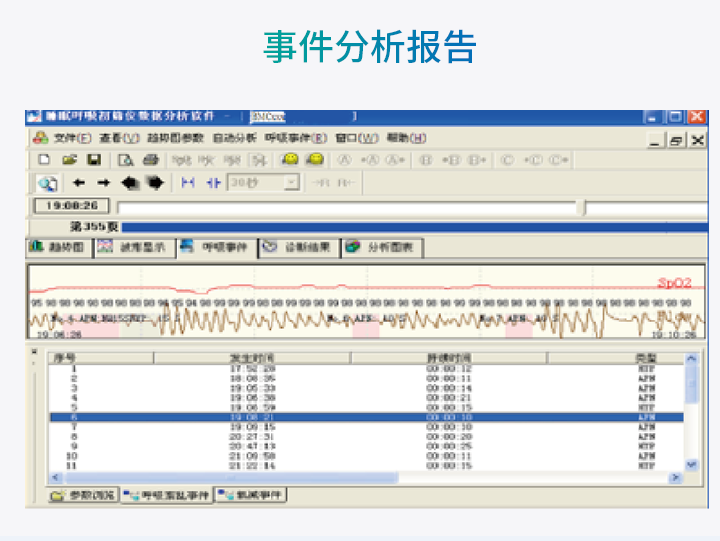Viewport: 720px width, 541px height.
Task: Click the circled B toolbar icon
Action: tap(426, 160)
